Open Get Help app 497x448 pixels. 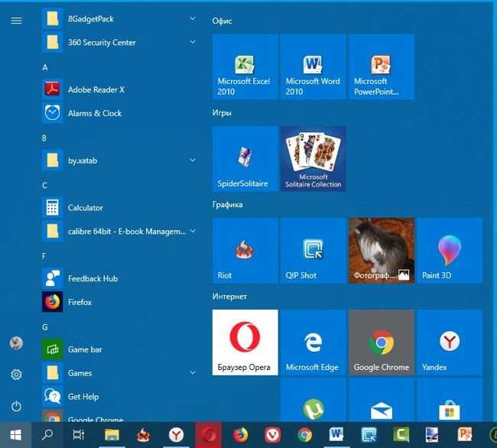click(119, 397)
